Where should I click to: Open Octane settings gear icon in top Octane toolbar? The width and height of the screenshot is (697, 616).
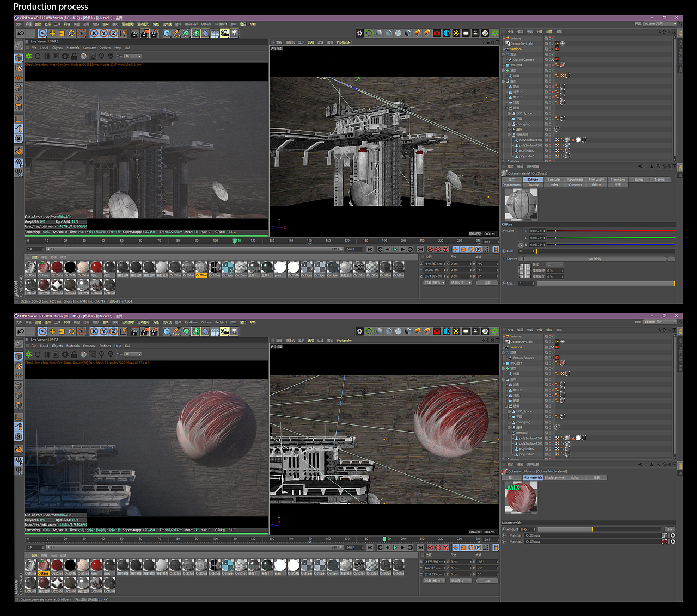coord(360,33)
